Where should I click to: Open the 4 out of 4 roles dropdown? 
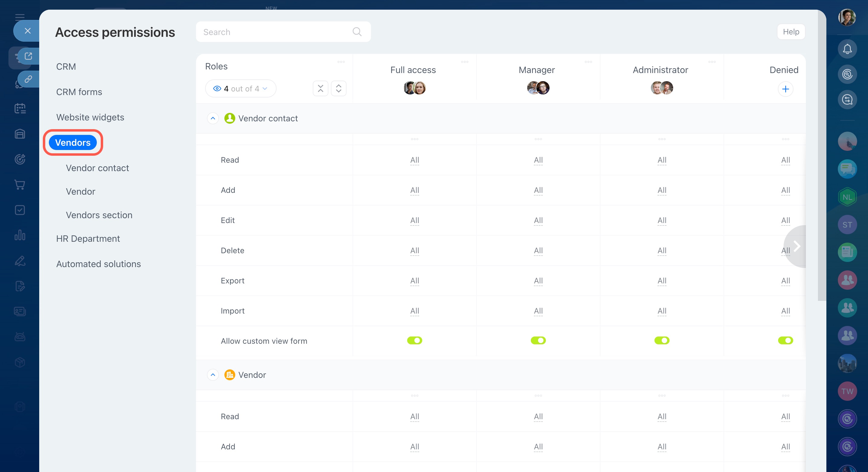(241, 89)
